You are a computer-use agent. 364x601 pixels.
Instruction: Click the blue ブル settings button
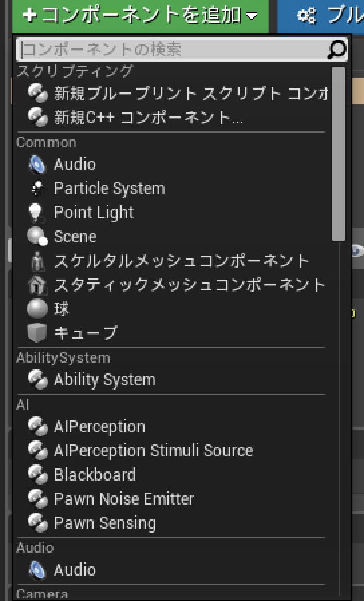click(x=321, y=15)
